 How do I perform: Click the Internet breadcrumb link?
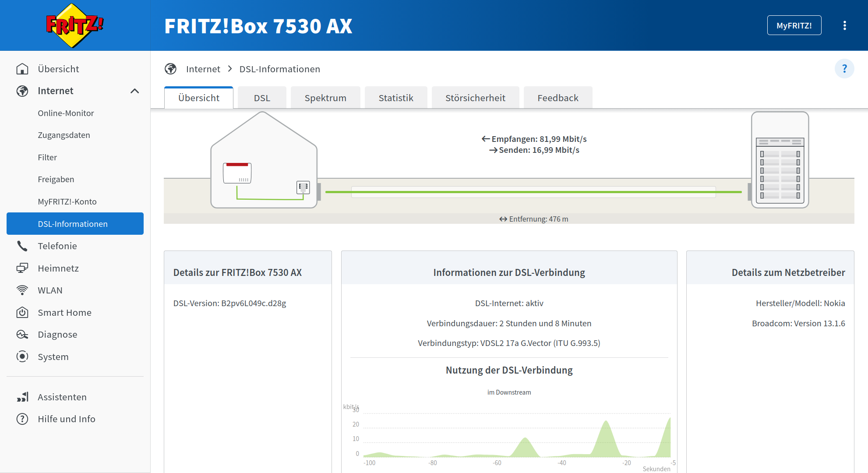point(203,69)
